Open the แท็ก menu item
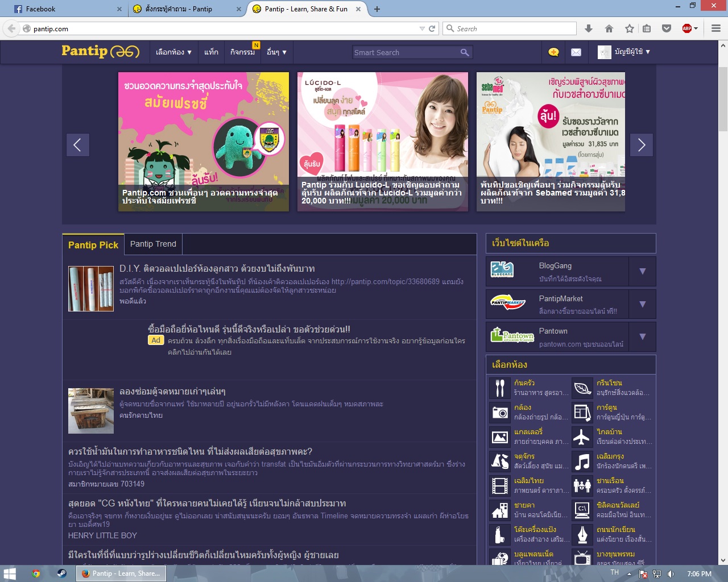Viewport: 728px width, 582px height. pyautogui.click(x=211, y=52)
